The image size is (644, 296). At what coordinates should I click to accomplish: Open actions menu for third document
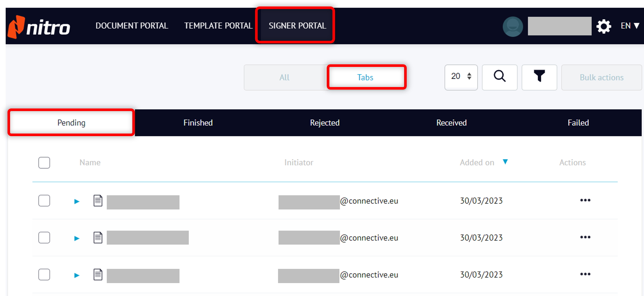click(585, 274)
